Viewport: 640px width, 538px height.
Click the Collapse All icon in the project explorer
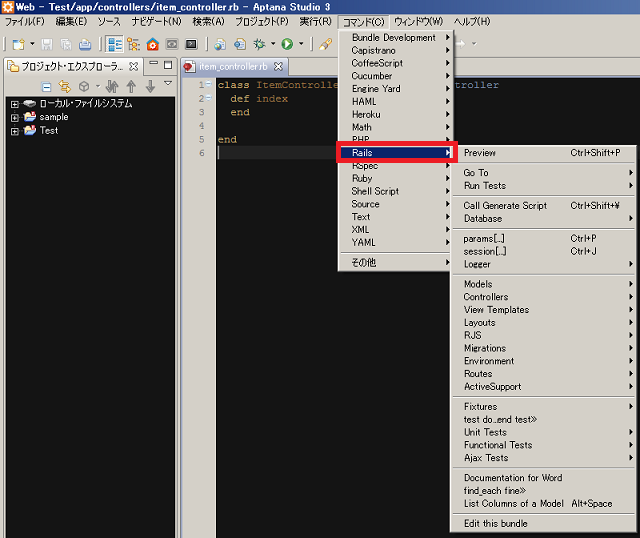click(x=47, y=86)
